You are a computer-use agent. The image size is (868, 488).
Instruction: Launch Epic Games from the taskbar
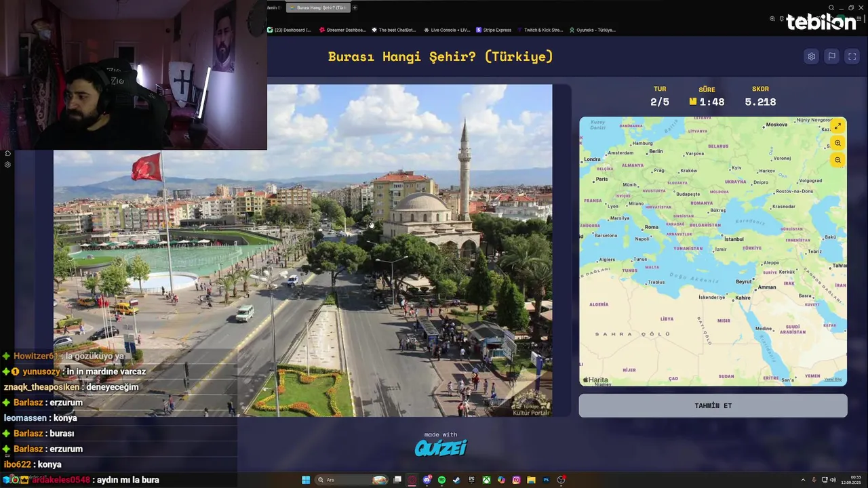tap(472, 480)
